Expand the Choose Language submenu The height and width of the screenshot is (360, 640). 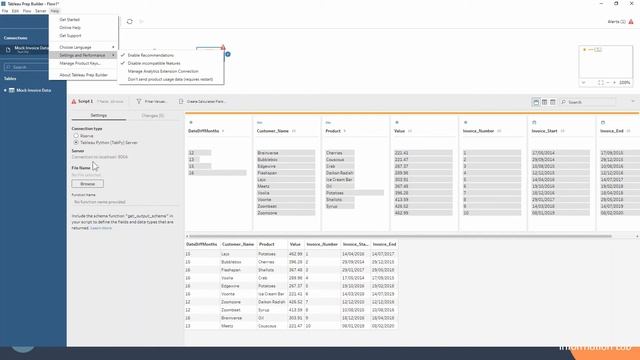(x=83, y=47)
